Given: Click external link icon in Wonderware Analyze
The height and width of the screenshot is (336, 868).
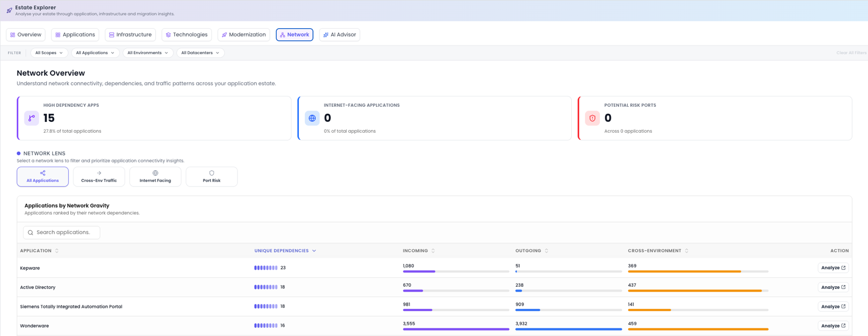Looking at the screenshot, I should (x=843, y=326).
